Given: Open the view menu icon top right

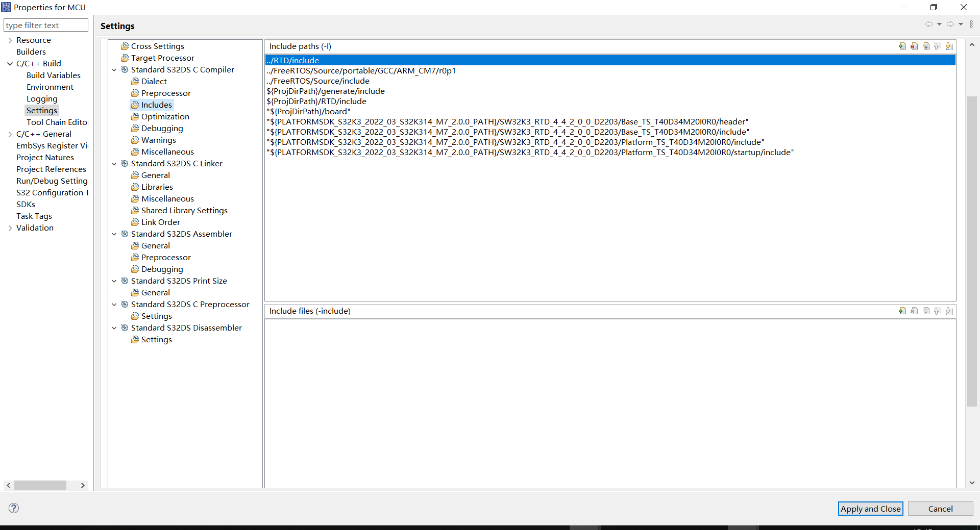Looking at the screenshot, I should point(972,24).
